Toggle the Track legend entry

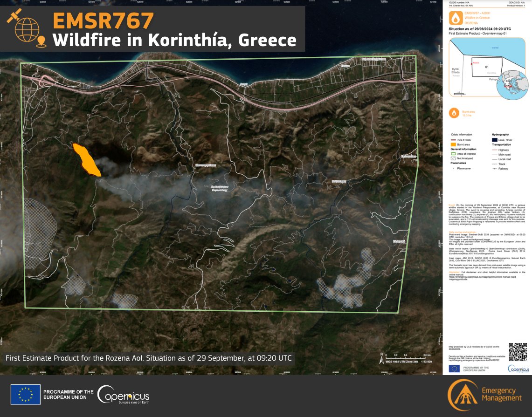(494, 164)
